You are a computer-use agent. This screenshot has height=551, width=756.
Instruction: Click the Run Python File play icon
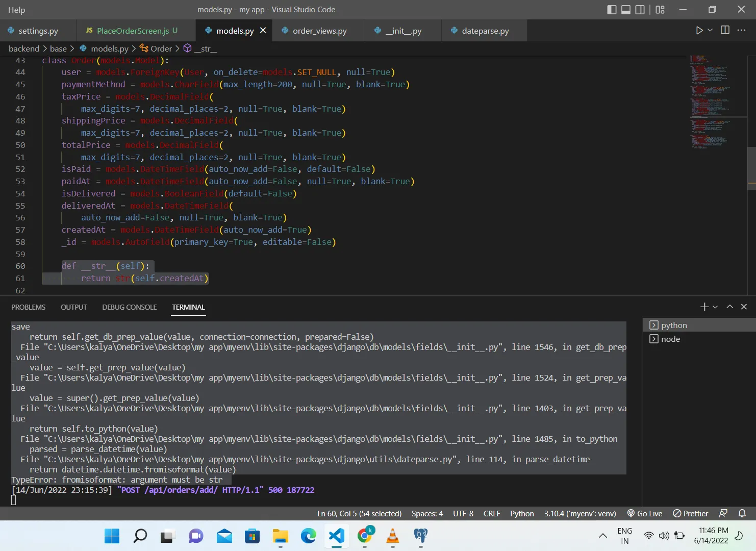point(699,31)
